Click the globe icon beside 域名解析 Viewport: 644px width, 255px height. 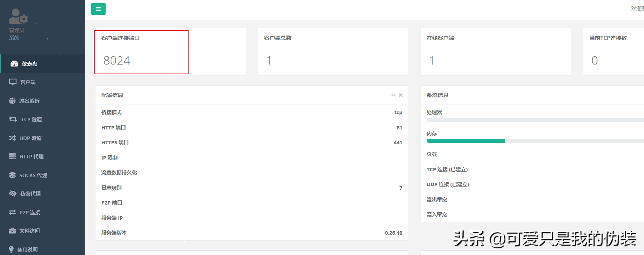coord(12,101)
